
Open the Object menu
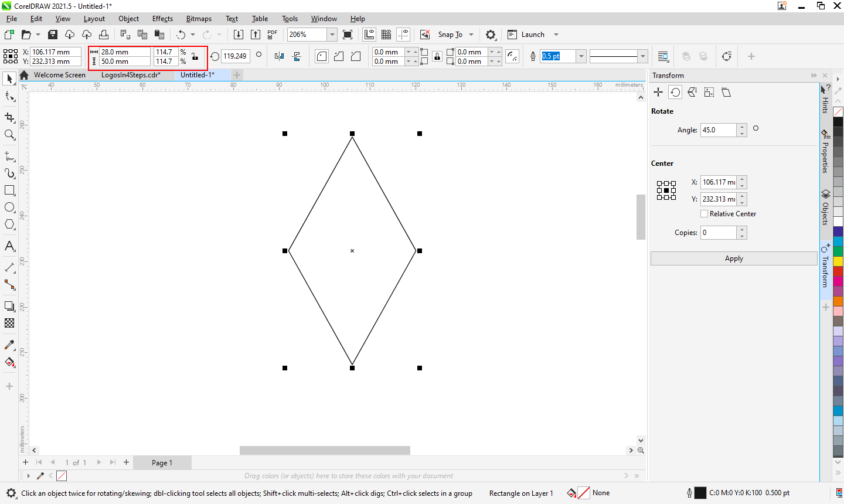coord(128,19)
